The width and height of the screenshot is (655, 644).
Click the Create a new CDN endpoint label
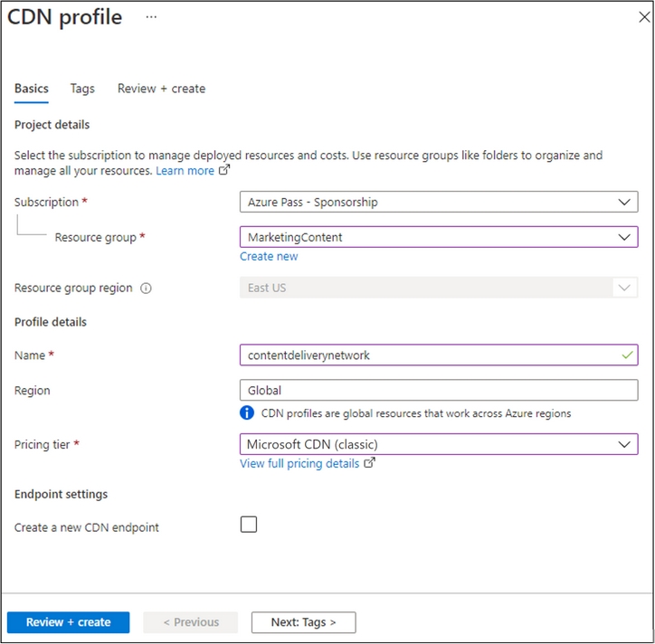pyautogui.click(x=87, y=527)
